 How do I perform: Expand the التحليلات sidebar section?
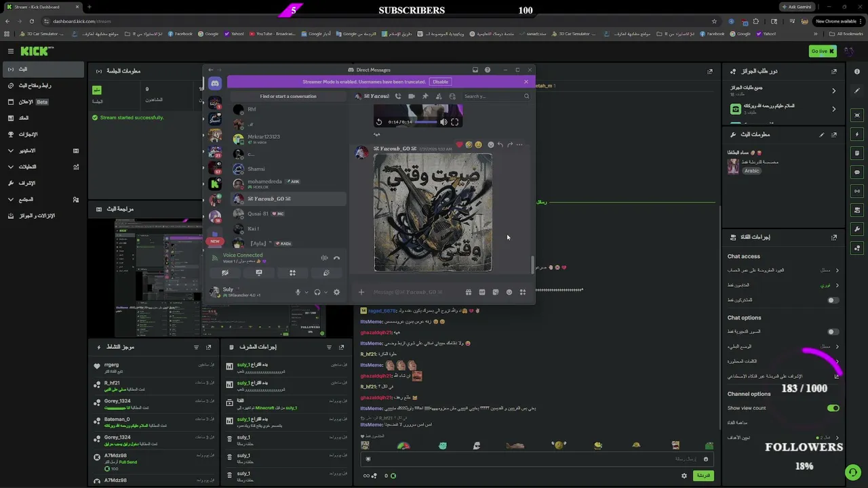pyautogui.click(x=44, y=167)
